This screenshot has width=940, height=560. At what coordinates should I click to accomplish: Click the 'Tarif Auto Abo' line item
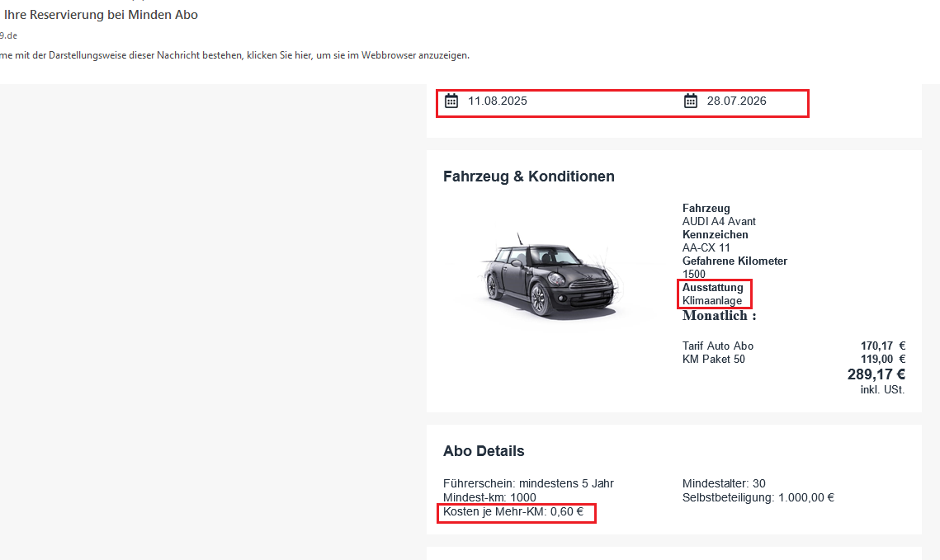[x=718, y=346]
